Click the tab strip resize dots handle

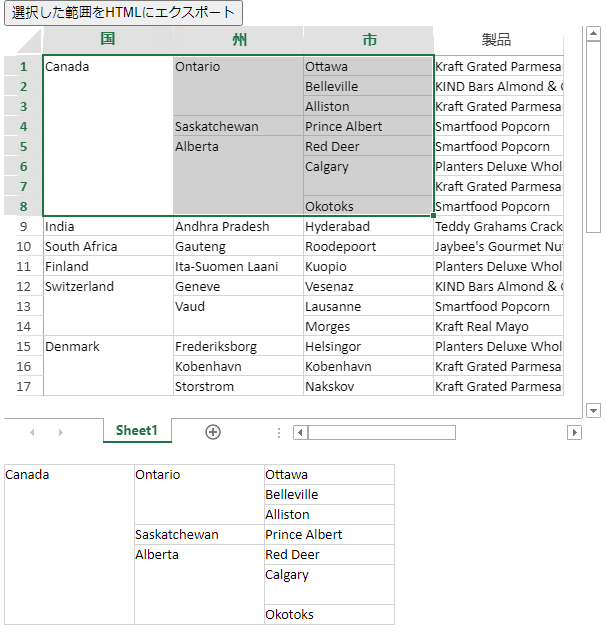[x=279, y=432]
